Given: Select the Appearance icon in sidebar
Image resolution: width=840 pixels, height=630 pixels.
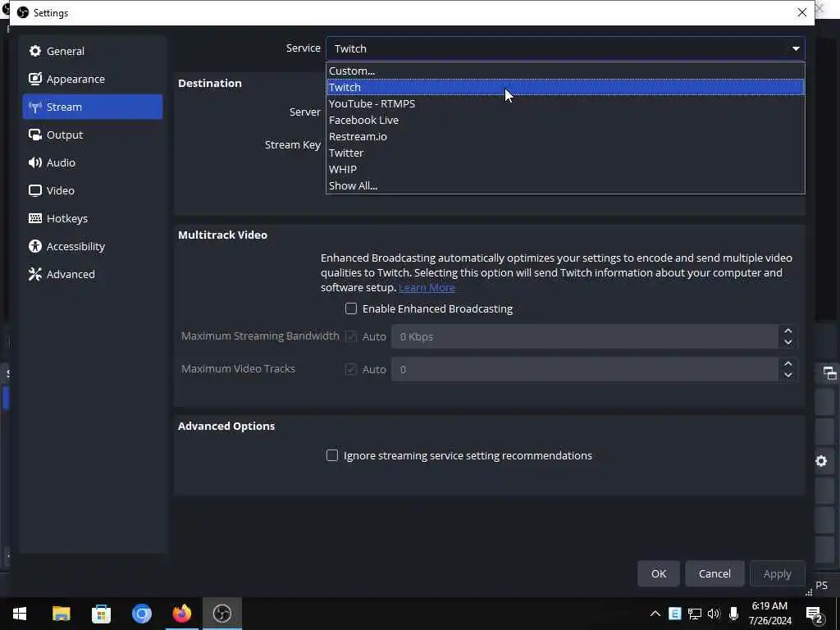Looking at the screenshot, I should [x=35, y=79].
